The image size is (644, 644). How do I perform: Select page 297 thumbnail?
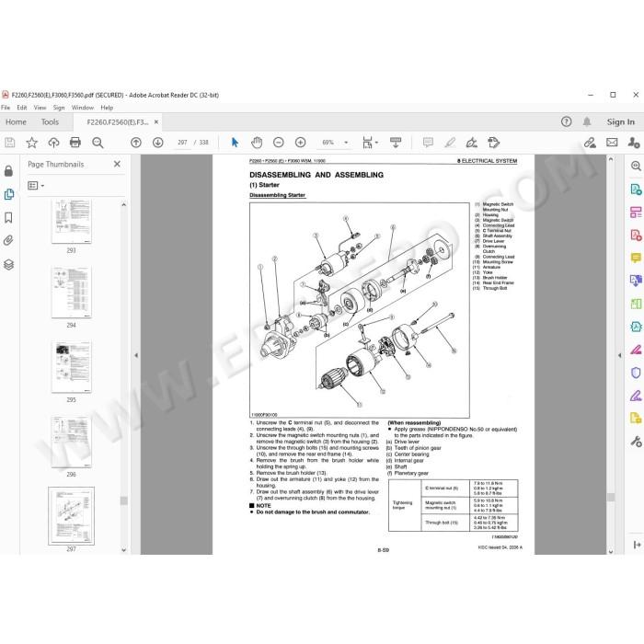(72, 516)
